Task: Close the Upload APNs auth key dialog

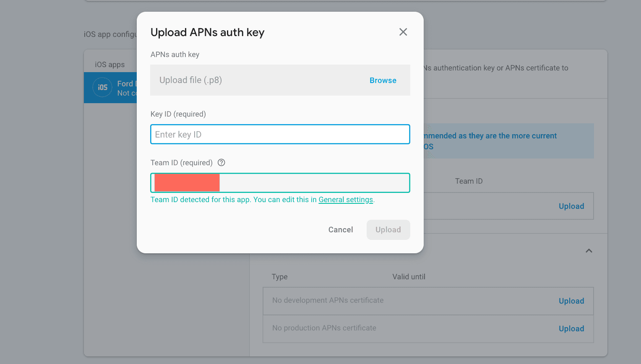Action: click(x=403, y=32)
